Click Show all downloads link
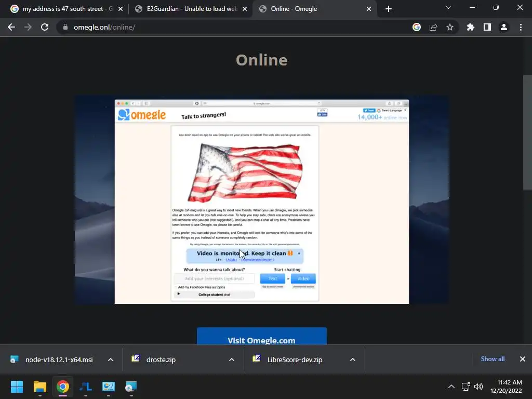Screen dimensions: 532x399 (x=493, y=359)
